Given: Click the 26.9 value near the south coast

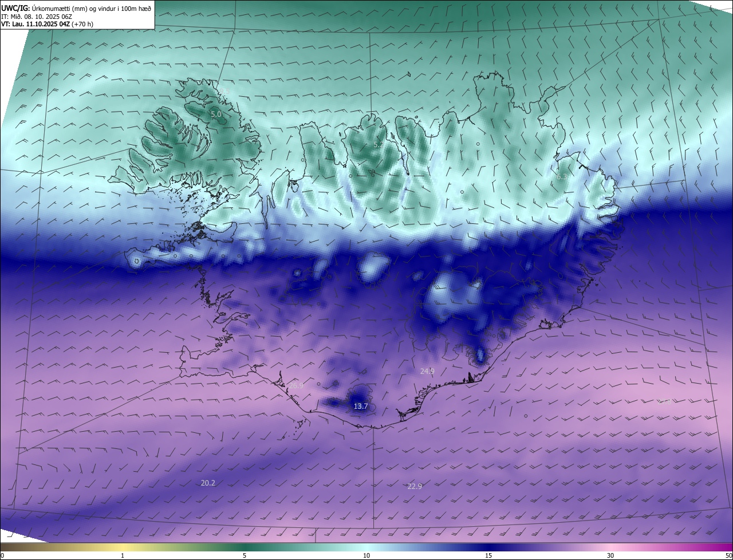Looking at the screenshot, I should click(x=296, y=386).
